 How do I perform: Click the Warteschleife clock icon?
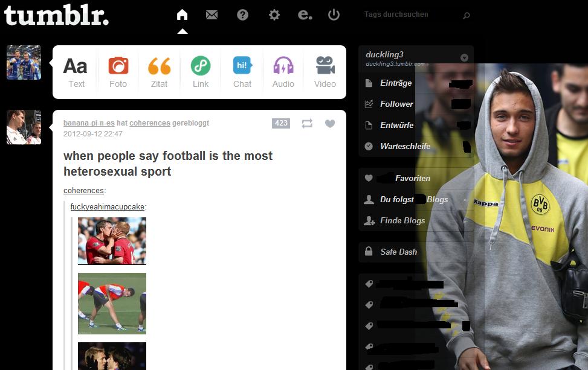pos(369,146)
